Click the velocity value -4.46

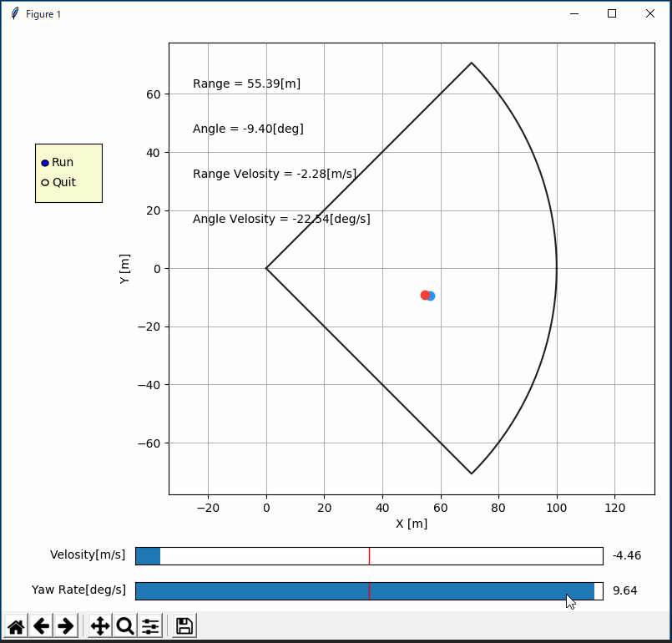tap(627, 555)
